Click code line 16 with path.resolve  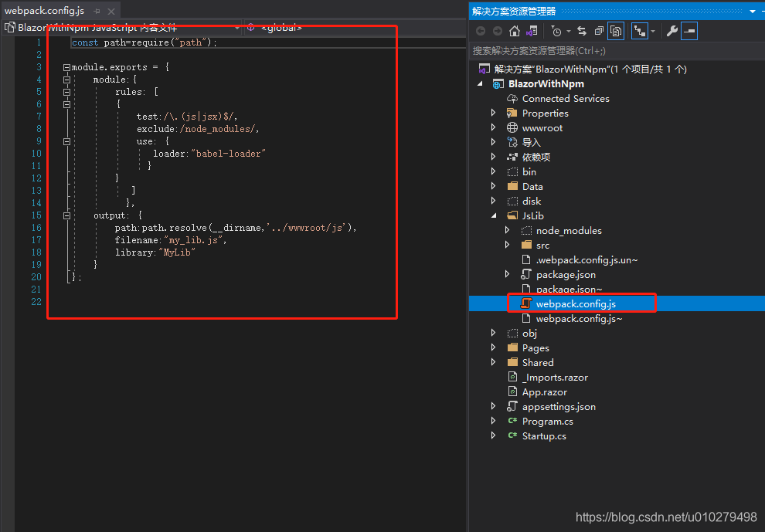tap(236, 228)
